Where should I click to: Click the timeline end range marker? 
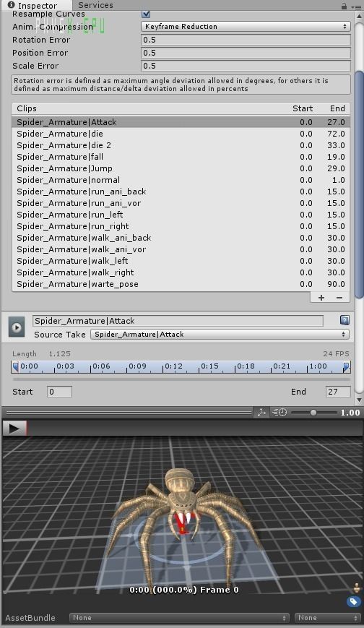tap(347, 367)
